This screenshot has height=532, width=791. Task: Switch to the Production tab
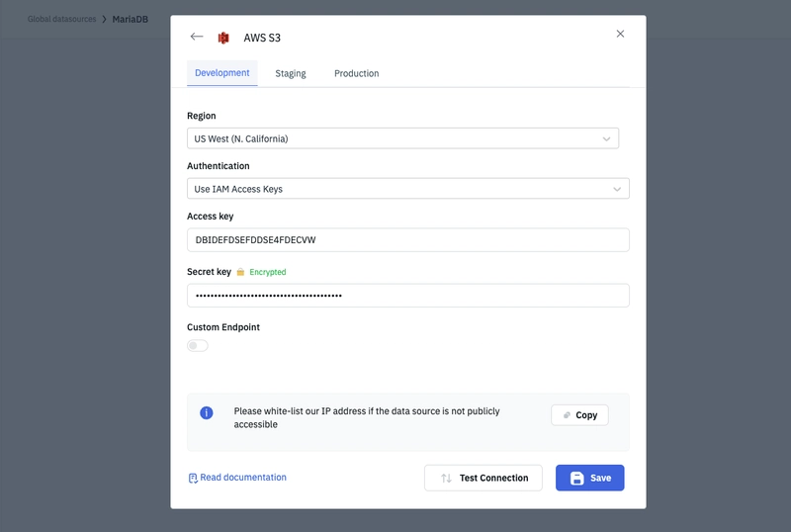(x=357, y=74)
